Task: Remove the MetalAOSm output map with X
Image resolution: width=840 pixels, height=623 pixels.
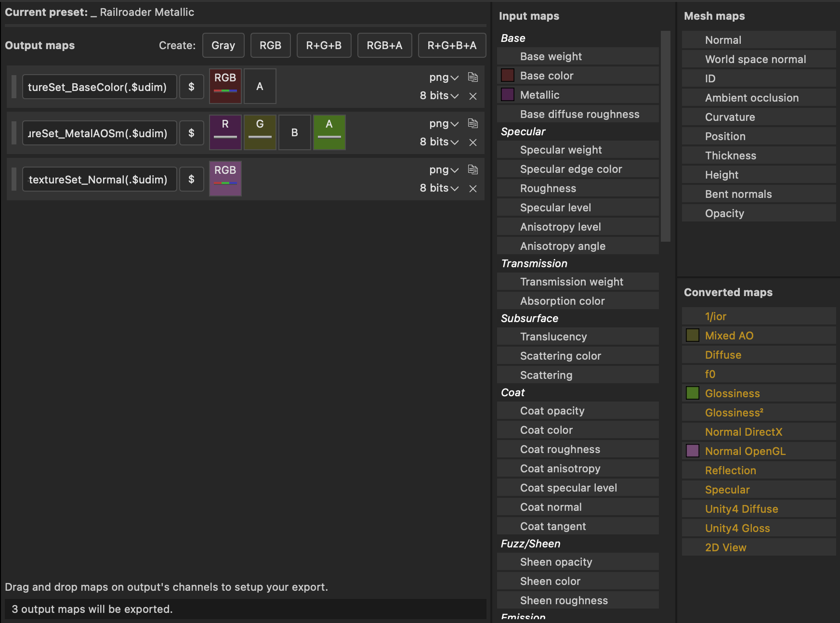Action: pos(473,143)
